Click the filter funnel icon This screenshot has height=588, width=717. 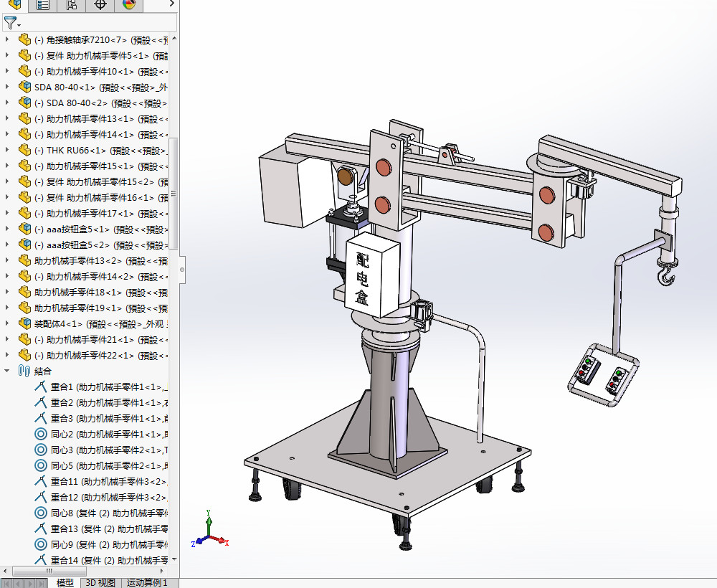pyautogui.click(x=11, y=22)
